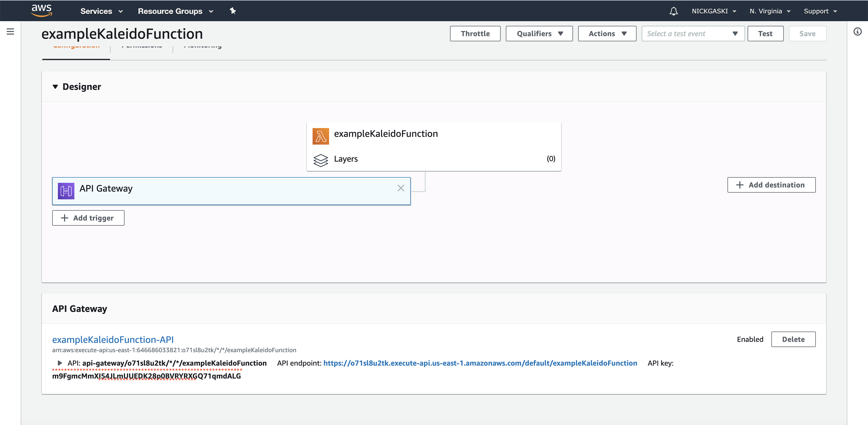
Task: Click the API key value m9FgmcMm...
Action: 146,376
